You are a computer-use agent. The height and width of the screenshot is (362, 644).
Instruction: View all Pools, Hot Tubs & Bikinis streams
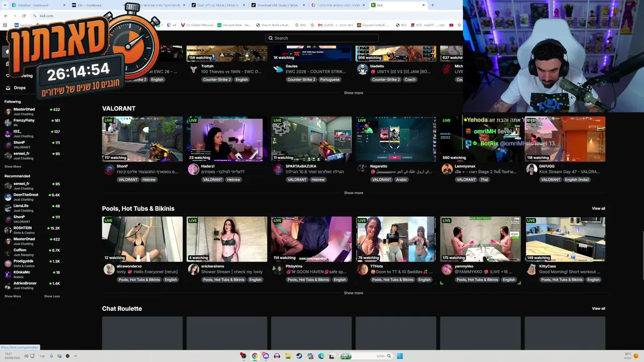(x=598, y=208)
